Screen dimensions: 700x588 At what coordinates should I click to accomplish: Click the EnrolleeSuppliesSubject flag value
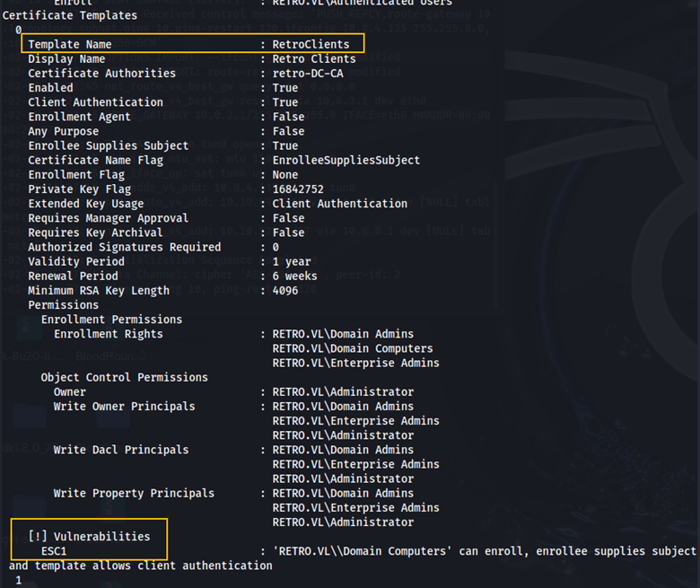(x=346, y=160)
